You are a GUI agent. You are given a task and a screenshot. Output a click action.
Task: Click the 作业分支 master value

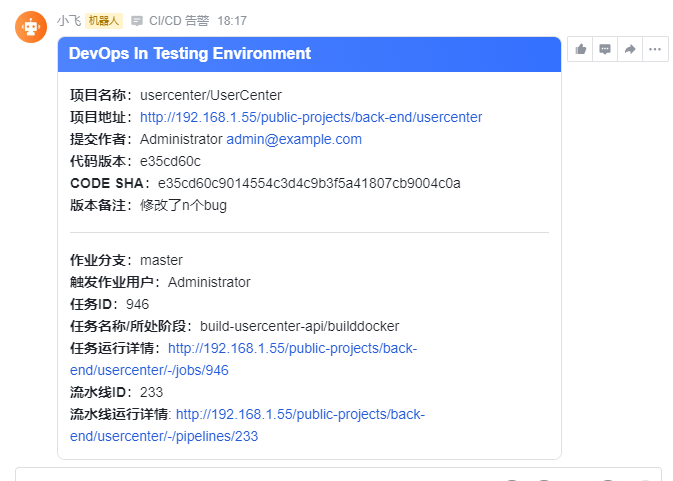[161, 260]
